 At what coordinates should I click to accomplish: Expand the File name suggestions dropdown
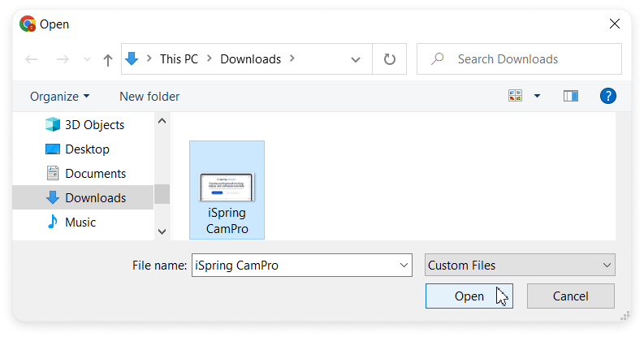(x=404, y=265)
